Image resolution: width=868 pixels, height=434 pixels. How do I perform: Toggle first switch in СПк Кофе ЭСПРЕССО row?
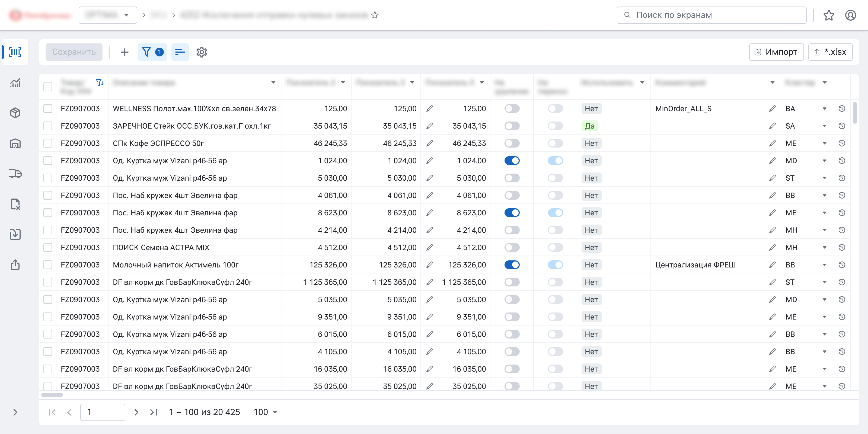[512, 143]
